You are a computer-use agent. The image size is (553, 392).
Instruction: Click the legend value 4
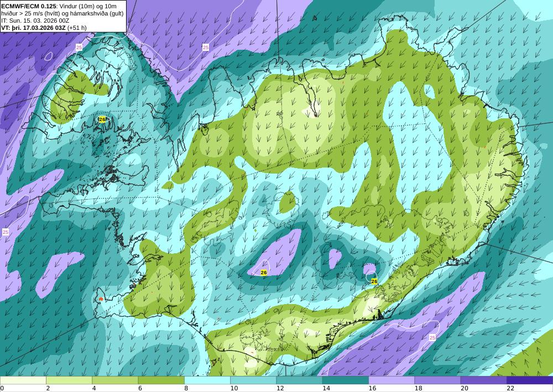[x=94, y=389]
